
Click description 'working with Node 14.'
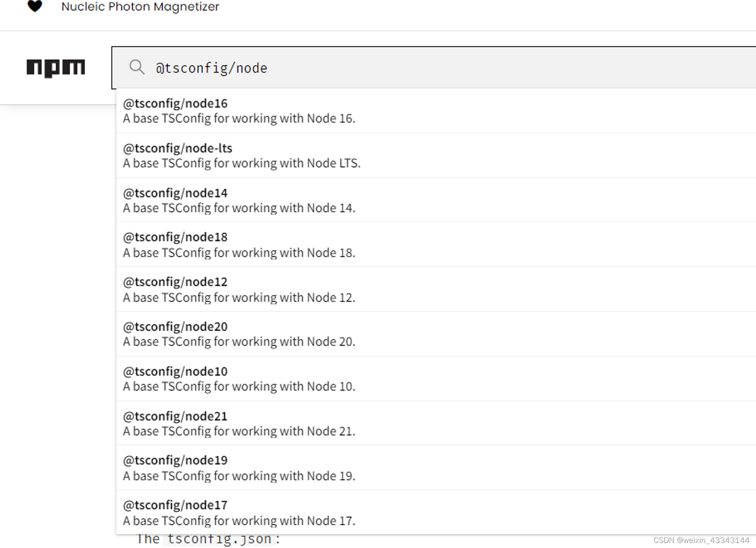(293, 208)
